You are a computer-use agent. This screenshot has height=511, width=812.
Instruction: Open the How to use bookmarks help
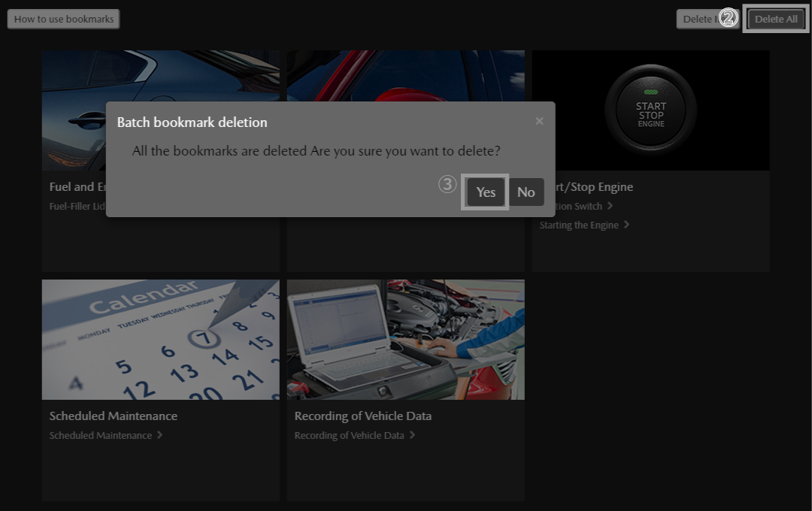coord(64,19)
